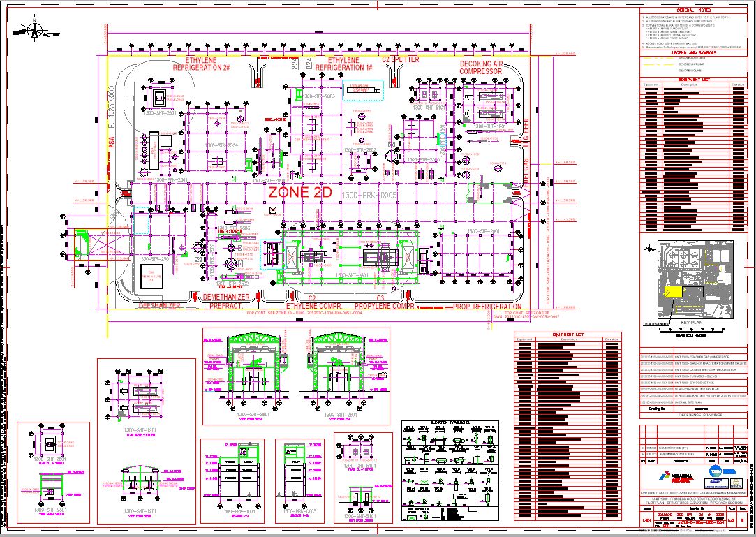Image resolution: width=756 pixels, height=537 pixels.
Task: Click the GENERAL NOTES heading
Action: 694,10
